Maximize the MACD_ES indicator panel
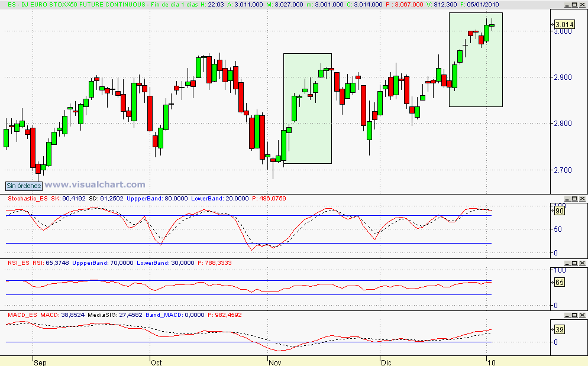Viewport: 588px width, 366px height. tap(574, 314)
